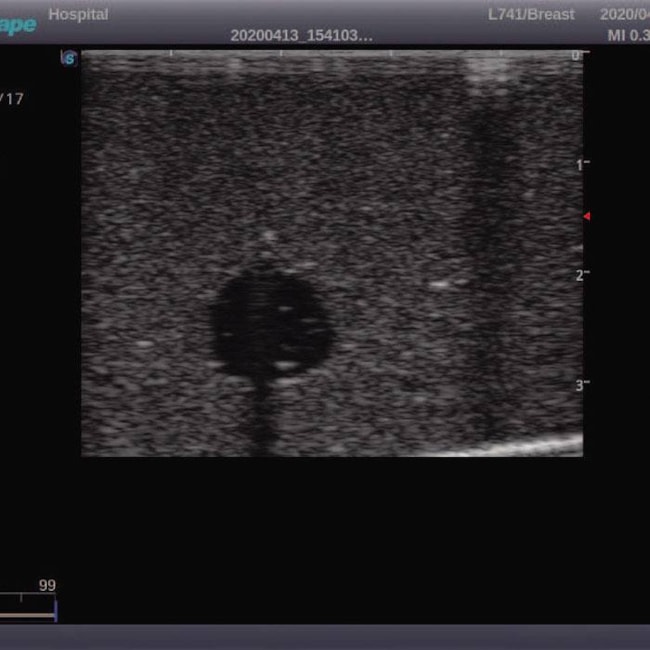Click the 1 cm depth scale marker
Screen dimensions: 650x650
coord(579,165)
